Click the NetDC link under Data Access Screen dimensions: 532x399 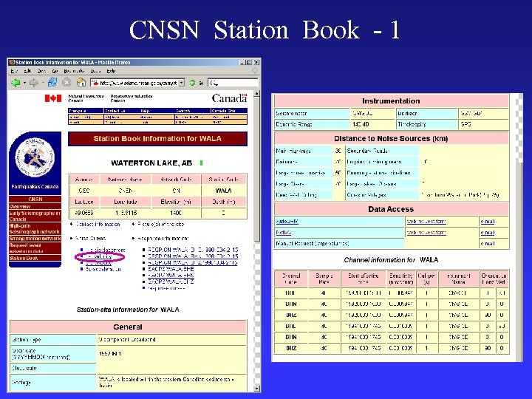pos(284,233)
